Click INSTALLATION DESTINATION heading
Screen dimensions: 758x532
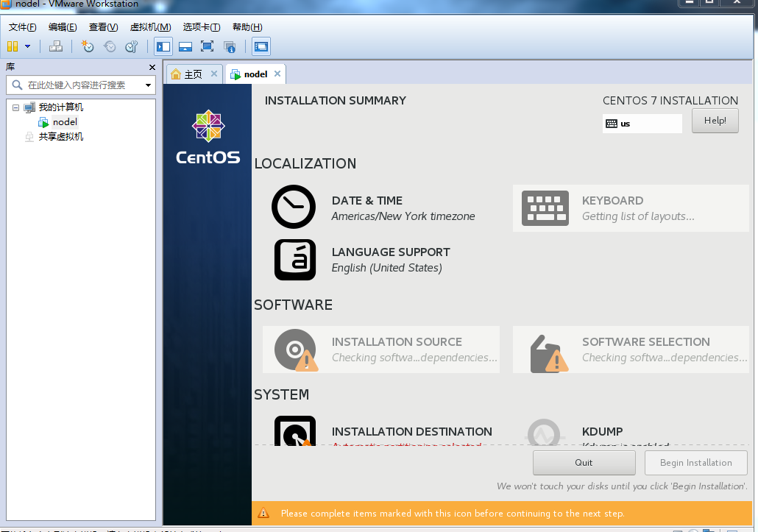(x=412, y=431)
